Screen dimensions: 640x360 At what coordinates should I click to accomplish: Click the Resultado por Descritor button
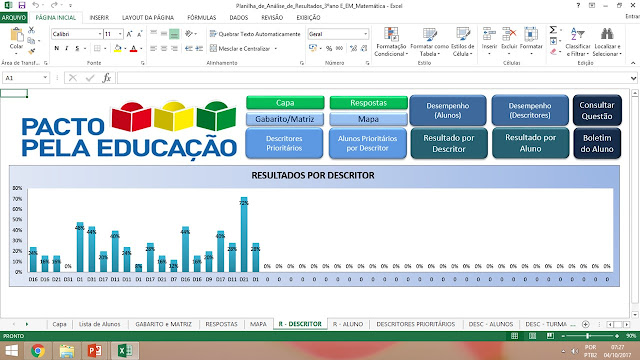(449, 143)
